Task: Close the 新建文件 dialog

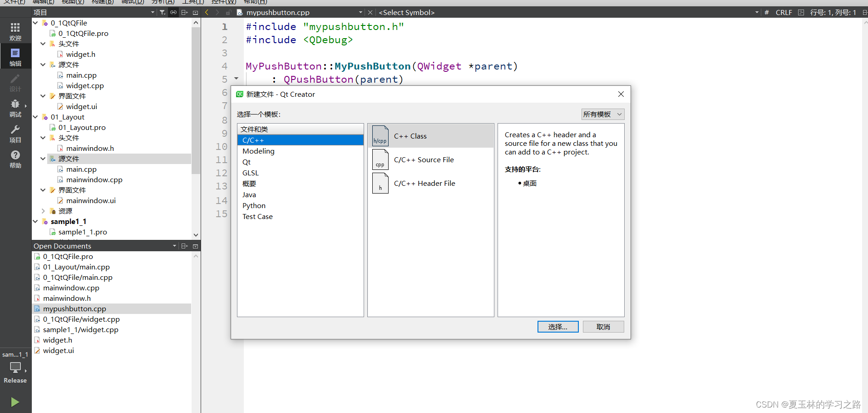Action: (621, 94)
